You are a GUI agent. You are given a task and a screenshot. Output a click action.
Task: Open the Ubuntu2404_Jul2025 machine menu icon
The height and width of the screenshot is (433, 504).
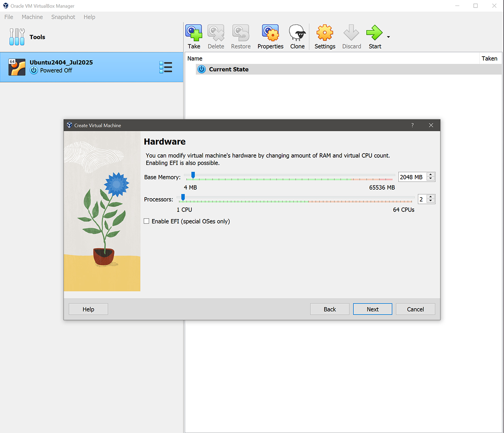pyautogui.click(x=166, y=67)
